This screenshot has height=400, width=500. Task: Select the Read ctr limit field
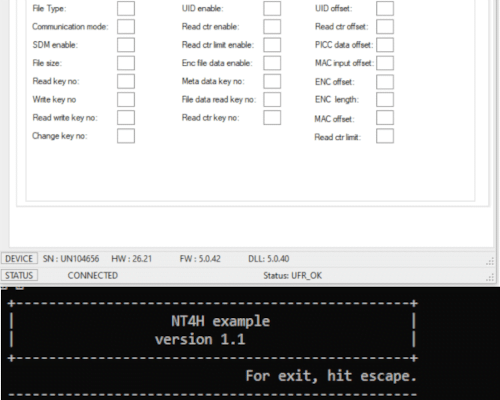coord(385,136)
